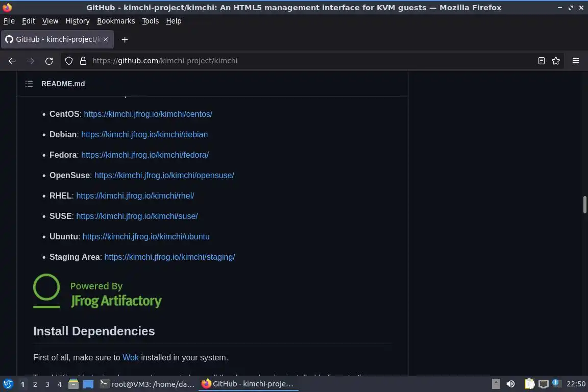The height and width of the screenshot is (392, 588).
Task: Click the page vertical scrollbar thumb
Action: (584, 205)
